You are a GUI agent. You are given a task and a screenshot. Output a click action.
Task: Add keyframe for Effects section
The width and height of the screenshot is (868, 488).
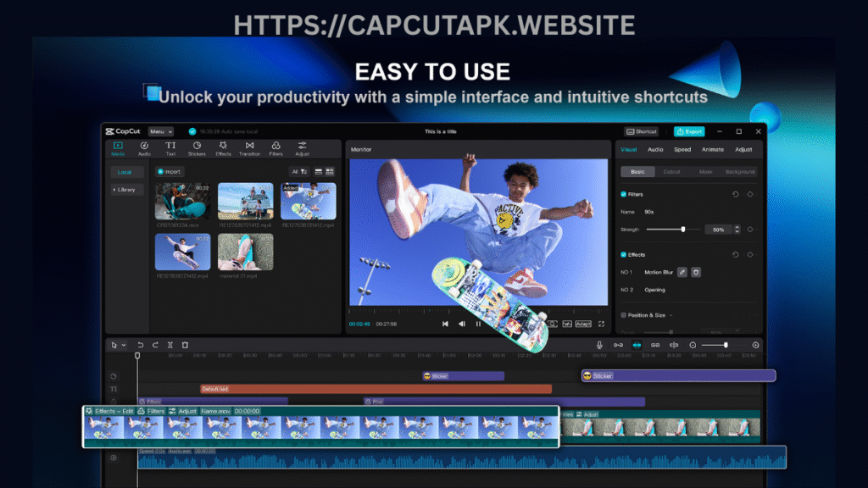pos(750,254)
